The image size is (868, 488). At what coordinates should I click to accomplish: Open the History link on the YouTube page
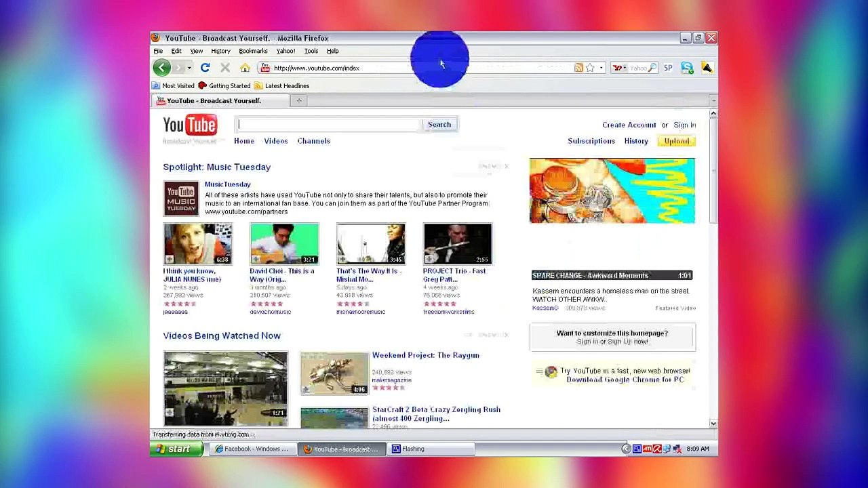point(636,141)
